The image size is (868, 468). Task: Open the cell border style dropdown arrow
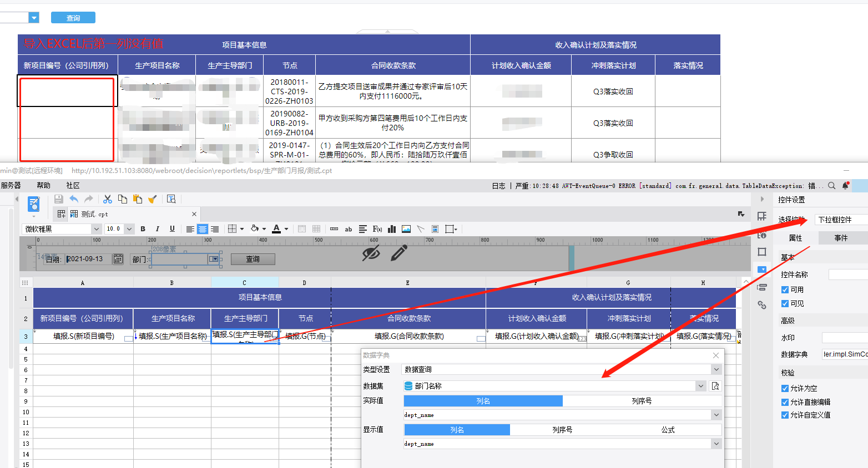point(242,229)
